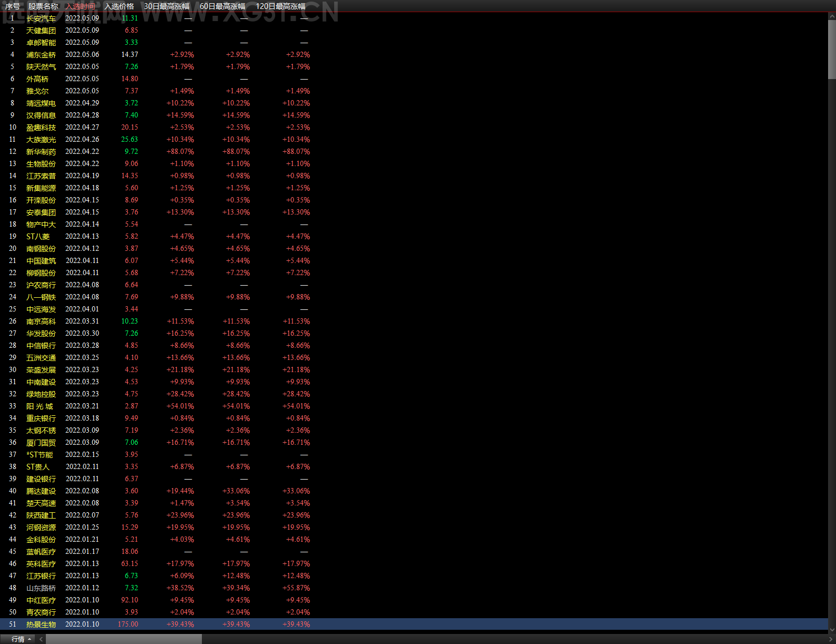Select stock 江苏索普
Viewport: 836px width, 644px height.
tap(41, 176)
